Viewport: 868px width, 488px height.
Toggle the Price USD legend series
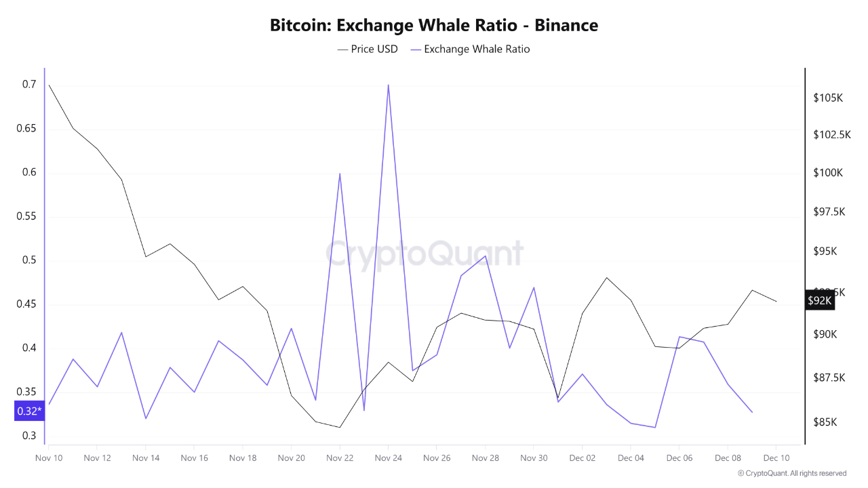pyautogui.click(x=368, y=49)
